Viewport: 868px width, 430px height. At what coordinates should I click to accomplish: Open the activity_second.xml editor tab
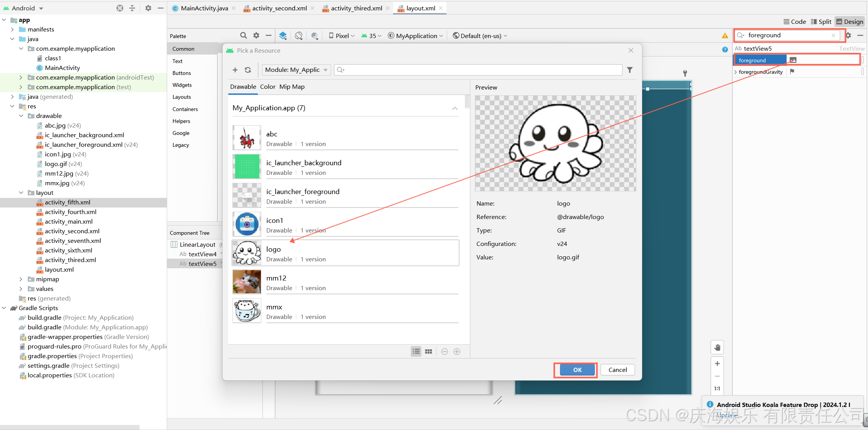pyautogui.click(x=279, y=8)
